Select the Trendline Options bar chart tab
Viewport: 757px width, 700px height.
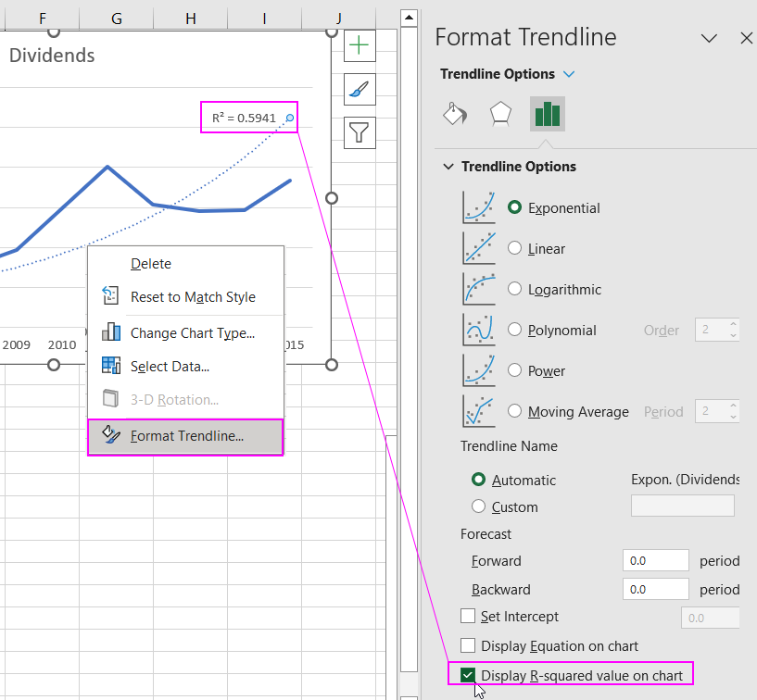point(547,114)
